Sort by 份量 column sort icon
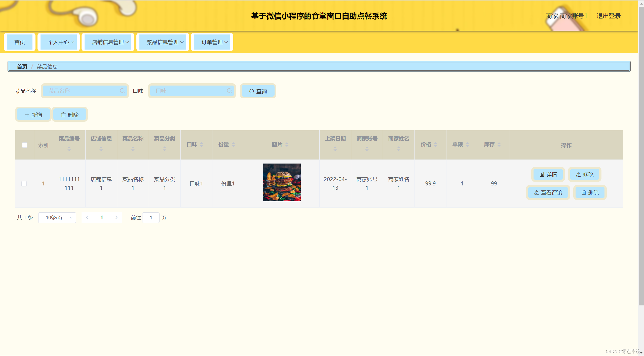Screen dimensions: 644x356 tap(233, 144)
